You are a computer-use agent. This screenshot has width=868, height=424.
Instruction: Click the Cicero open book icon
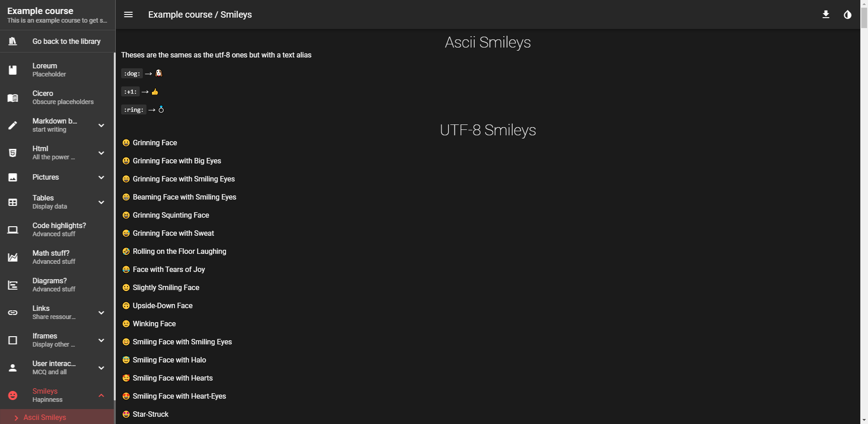pos(13,98)
